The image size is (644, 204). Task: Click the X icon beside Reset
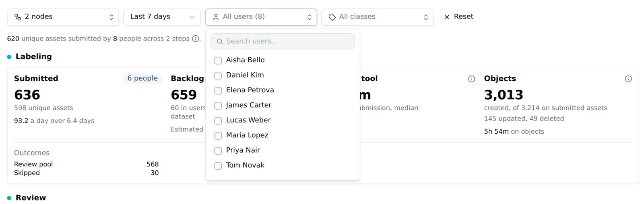447,17
